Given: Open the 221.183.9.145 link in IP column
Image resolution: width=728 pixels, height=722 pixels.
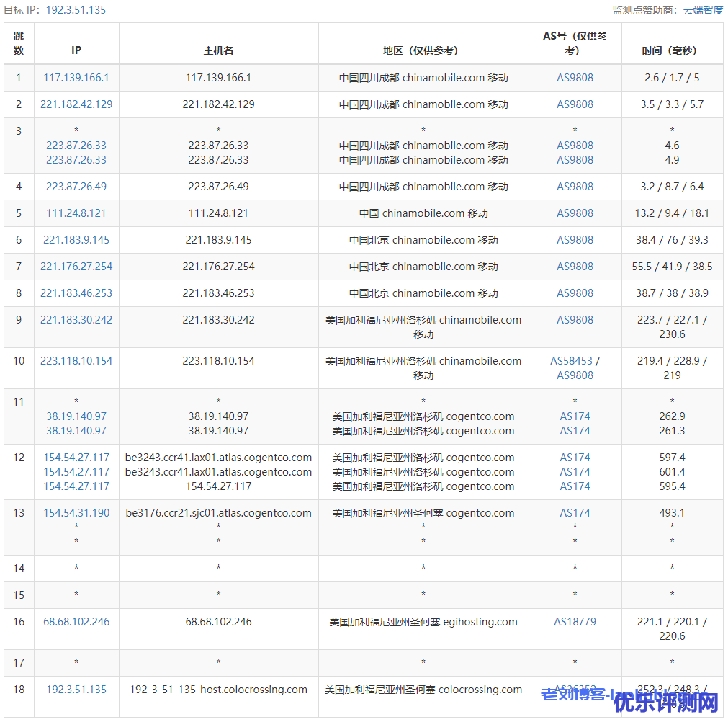Looking at the screenshot, I should pyautogui.click(x=76, y=240).
